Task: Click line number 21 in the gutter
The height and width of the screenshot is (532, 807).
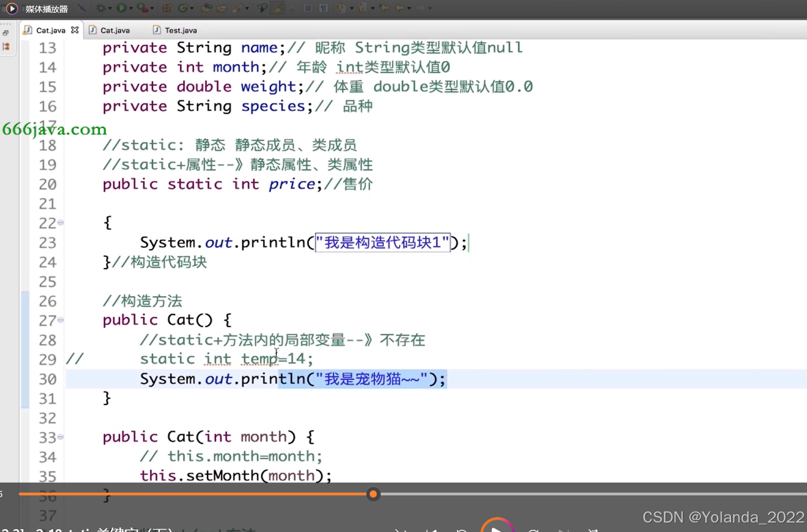Action: tap(48, 204)
